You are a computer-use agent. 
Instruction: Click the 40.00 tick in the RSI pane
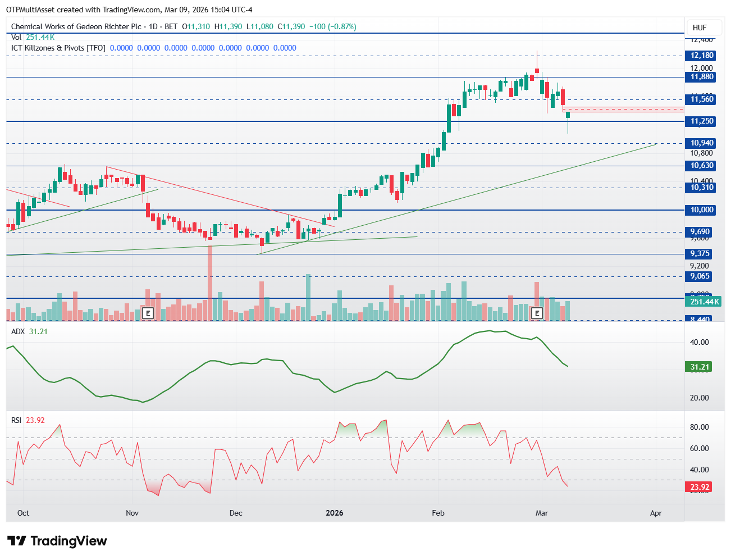click(700, 470)
